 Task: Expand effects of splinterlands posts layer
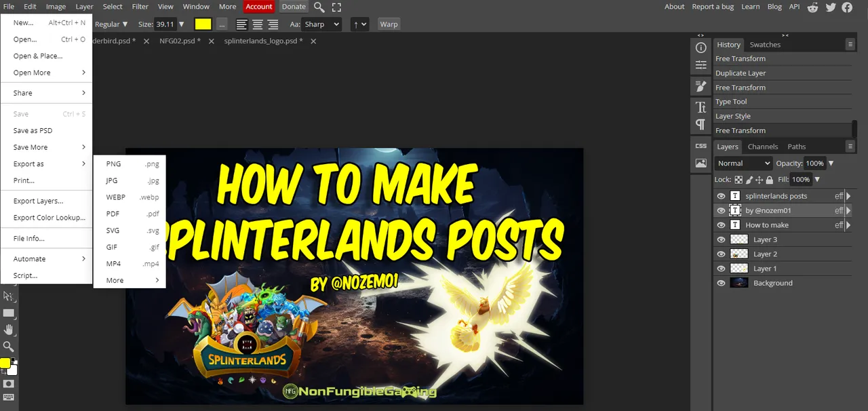[848, 196]
